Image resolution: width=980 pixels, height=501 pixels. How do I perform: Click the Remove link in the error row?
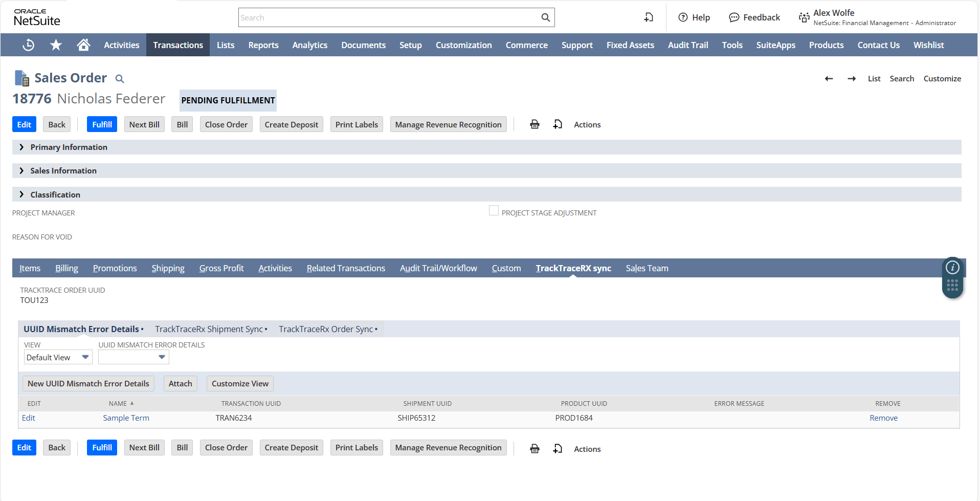[x=883, y=418]
